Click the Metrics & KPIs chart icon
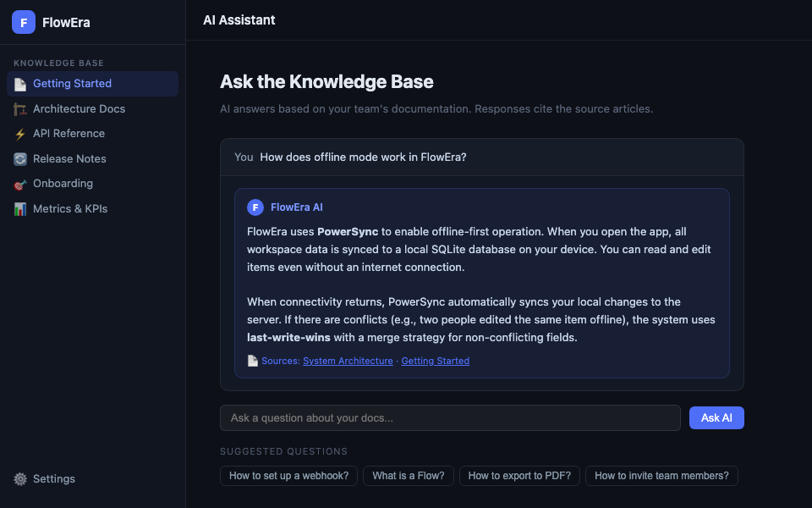 point(20,209)
